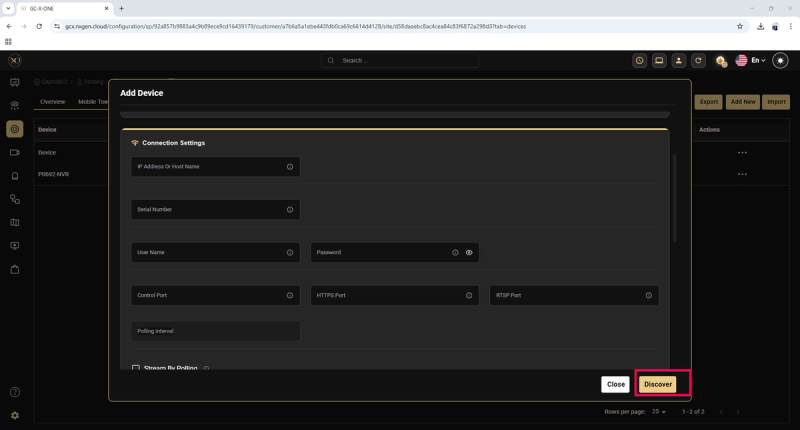This screenshot has width=800, height=430.
Task: Click the Add Device dialog scrollbar
Action: coord(674,198)
